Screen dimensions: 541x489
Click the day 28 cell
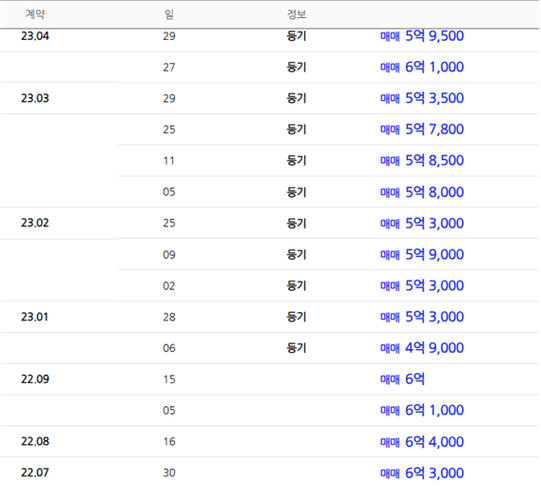point(169,317)
